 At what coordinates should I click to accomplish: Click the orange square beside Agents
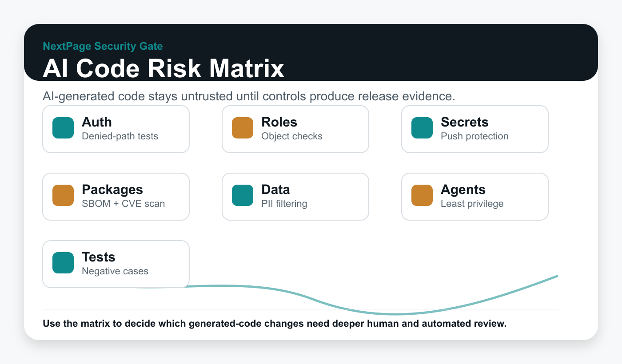[x=422, y=195]
